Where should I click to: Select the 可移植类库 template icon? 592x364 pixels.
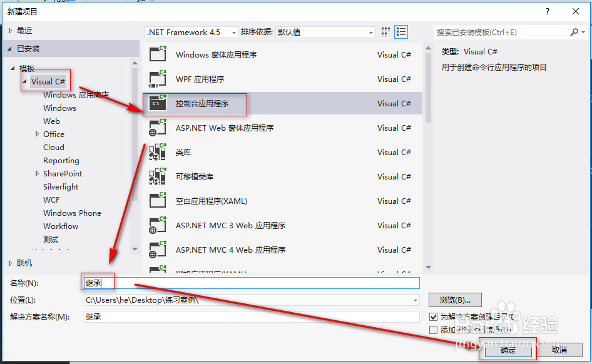(x=156, y=176)
